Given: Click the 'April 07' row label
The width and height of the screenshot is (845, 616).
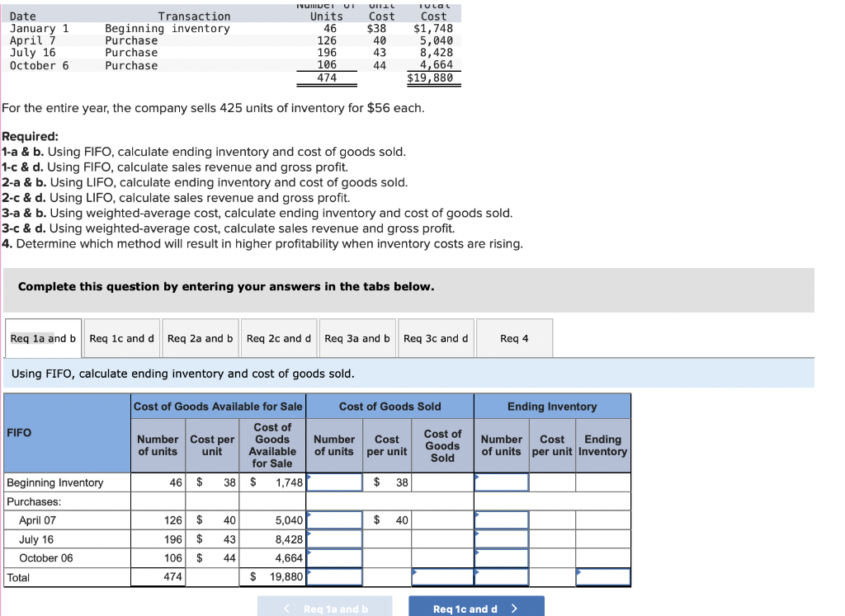Looking at the screenshot, I should click(x=37, y=520).
